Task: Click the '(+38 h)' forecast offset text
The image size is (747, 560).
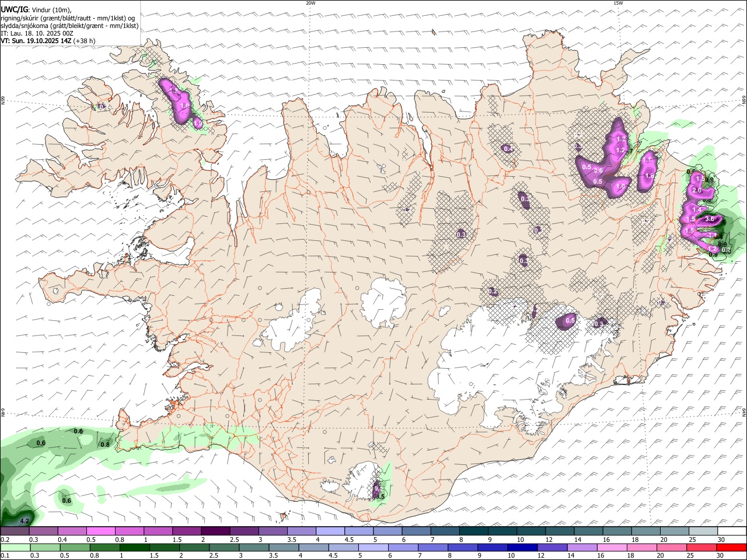Action: 85,41
